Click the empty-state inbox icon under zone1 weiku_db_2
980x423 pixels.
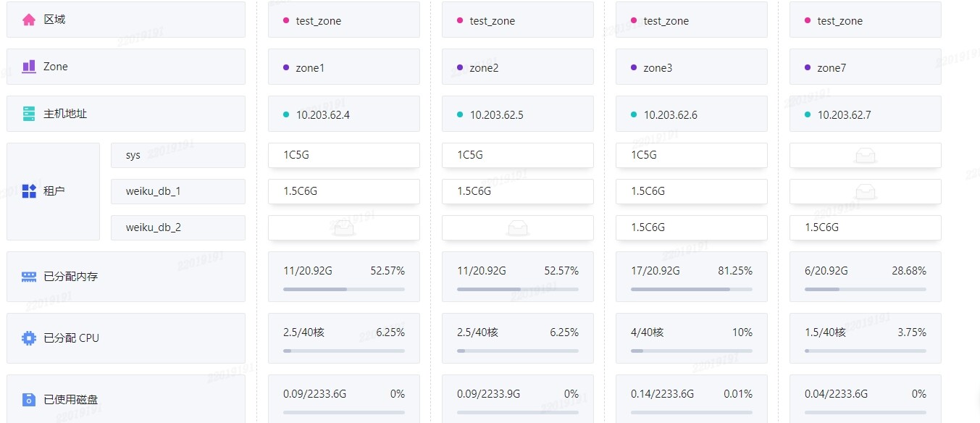pos(344,229)
